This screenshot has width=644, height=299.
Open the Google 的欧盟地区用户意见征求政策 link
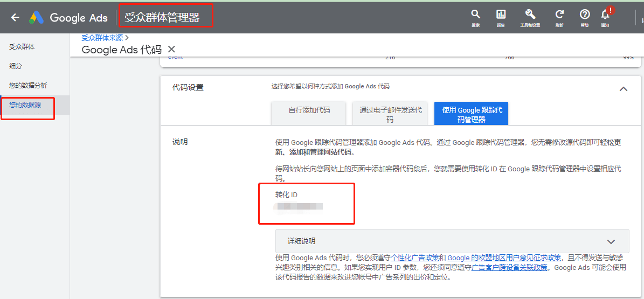coord(504,258)
